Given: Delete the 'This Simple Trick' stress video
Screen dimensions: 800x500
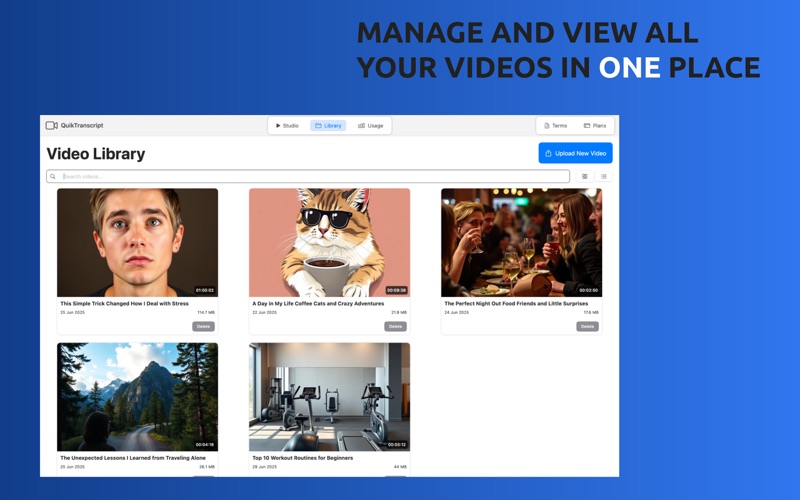Looking at the screenshot, I should [203, 327].
